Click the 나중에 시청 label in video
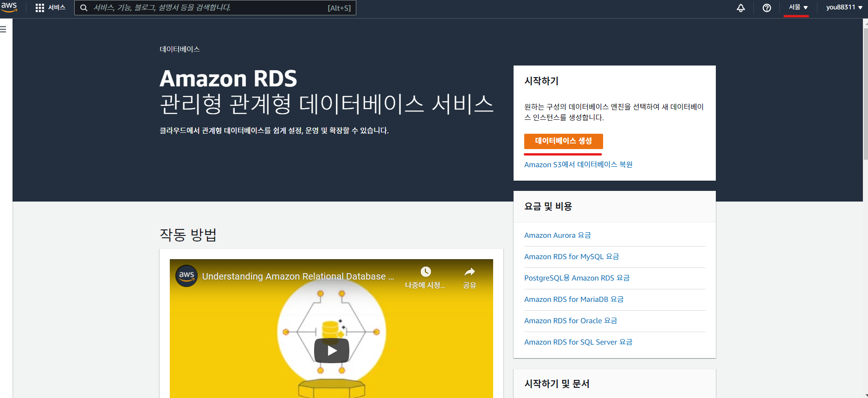The image size is (868, 398). [425, 285]
